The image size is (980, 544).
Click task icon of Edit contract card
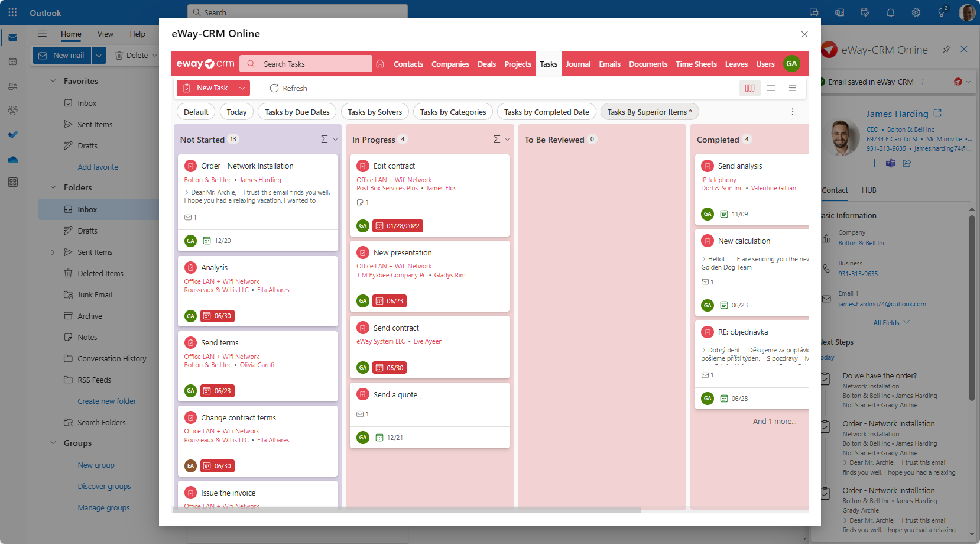click(363, 166)
